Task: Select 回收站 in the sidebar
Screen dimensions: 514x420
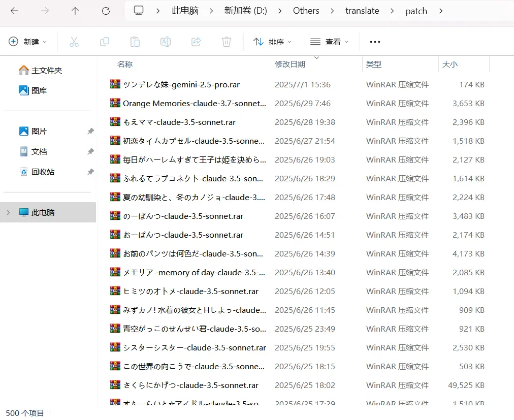Action: pyautogui.click(x=43, y=172)
